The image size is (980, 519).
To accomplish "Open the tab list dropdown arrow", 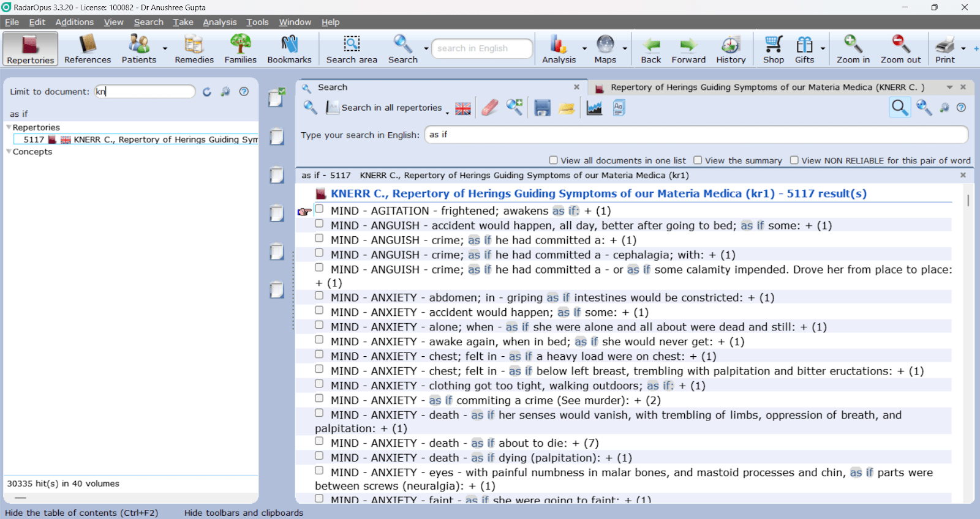I will coord(949,88).
